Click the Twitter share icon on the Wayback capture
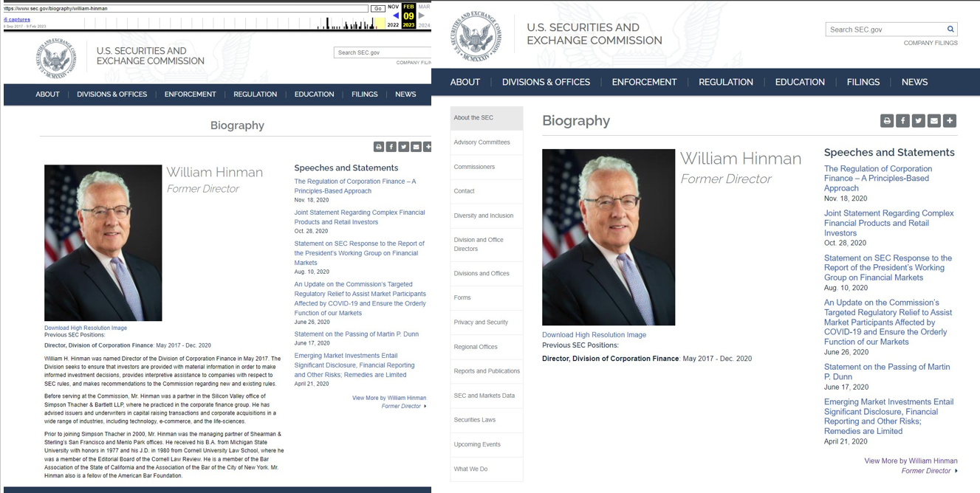The height and width of the screenshot is (493, 980). 403,147
